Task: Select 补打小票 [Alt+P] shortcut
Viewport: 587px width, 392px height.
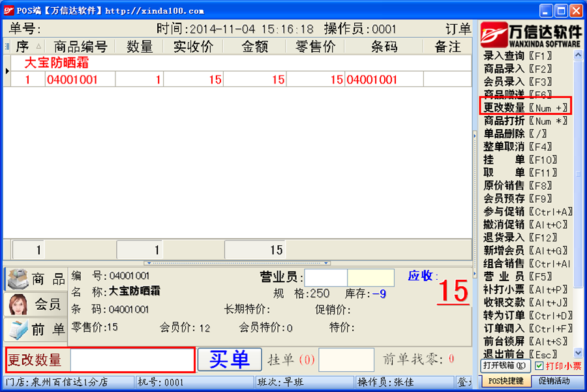Action: tap(526, 290)
